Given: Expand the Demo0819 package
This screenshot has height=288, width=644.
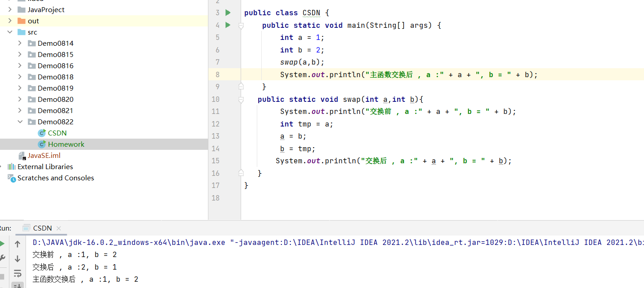Looking at the screenshot, I should coord(20,88).
